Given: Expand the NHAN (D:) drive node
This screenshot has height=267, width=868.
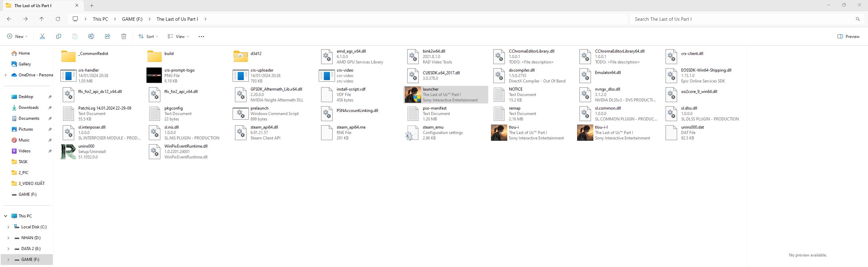Looking at the screenshot, I should 8,238.
